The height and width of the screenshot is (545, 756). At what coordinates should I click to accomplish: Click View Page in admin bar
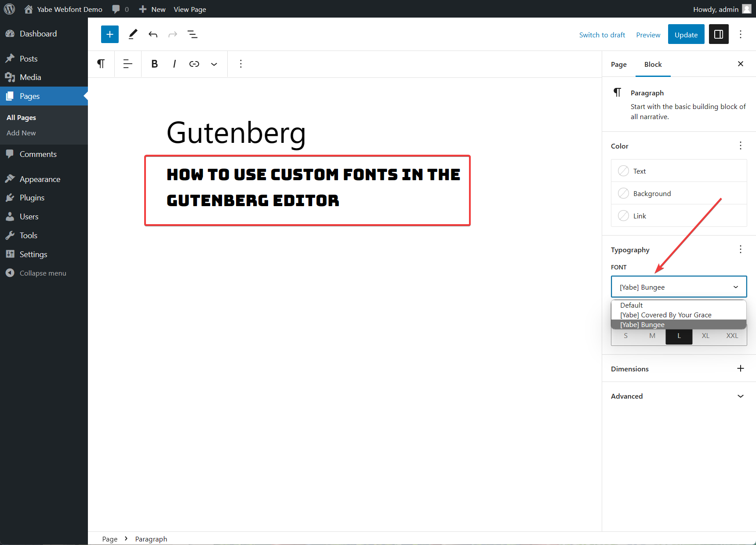point(190,9)
